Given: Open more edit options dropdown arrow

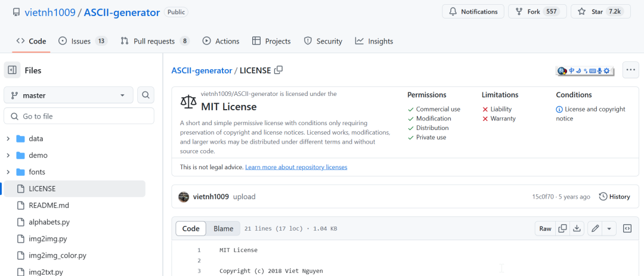Looking at the screenshot, I should point(609,228).
